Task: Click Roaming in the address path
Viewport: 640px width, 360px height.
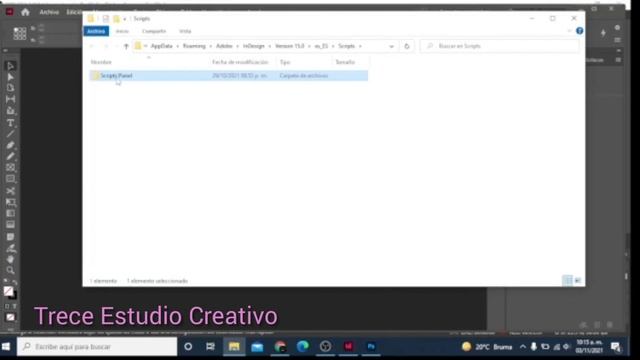Action: click(194, 46)
